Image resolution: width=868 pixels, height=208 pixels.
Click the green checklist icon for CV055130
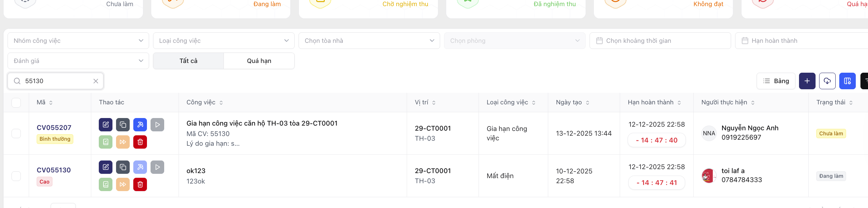(106, 185)
